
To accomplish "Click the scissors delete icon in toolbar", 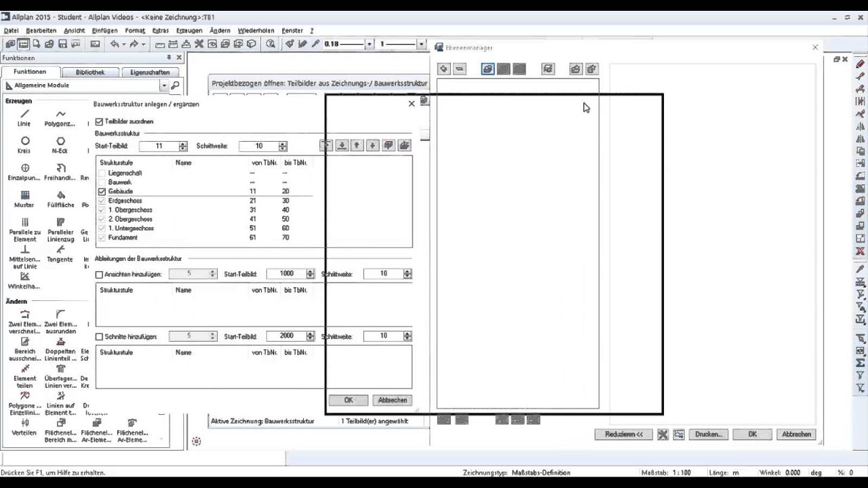I will pos(199,44).
